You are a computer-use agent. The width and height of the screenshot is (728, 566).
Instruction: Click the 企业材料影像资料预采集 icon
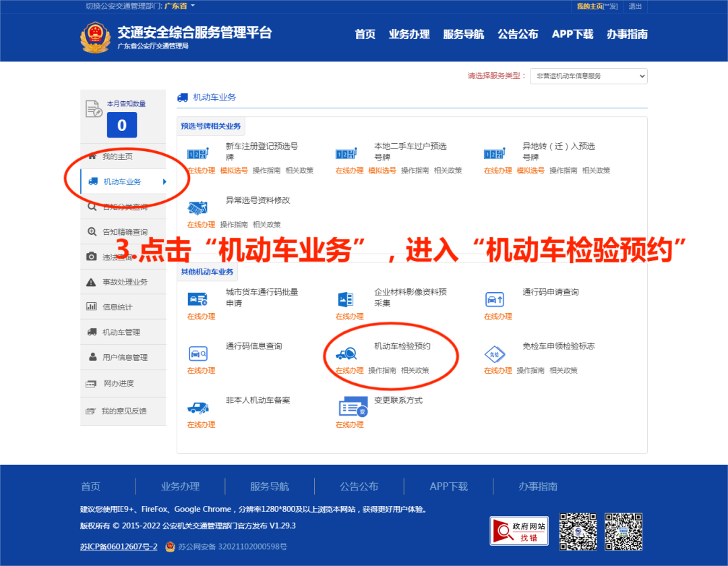pyautogui.click(x=346, y=300)
